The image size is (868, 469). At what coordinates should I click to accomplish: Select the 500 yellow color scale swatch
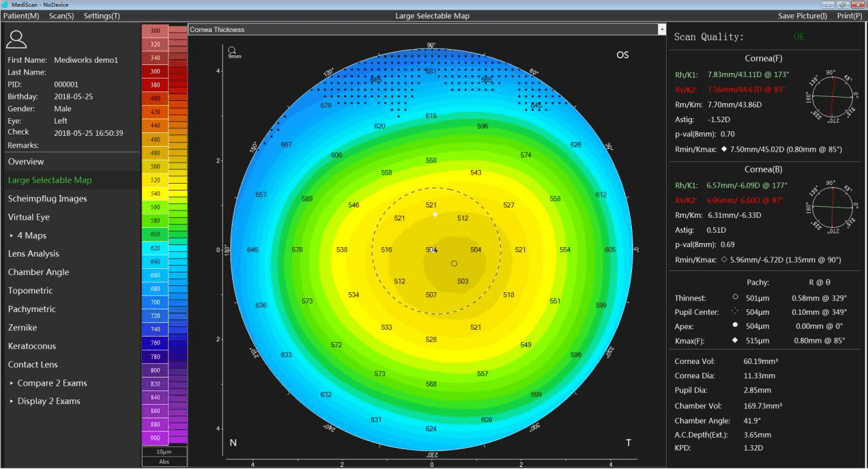tap(155, 167)
